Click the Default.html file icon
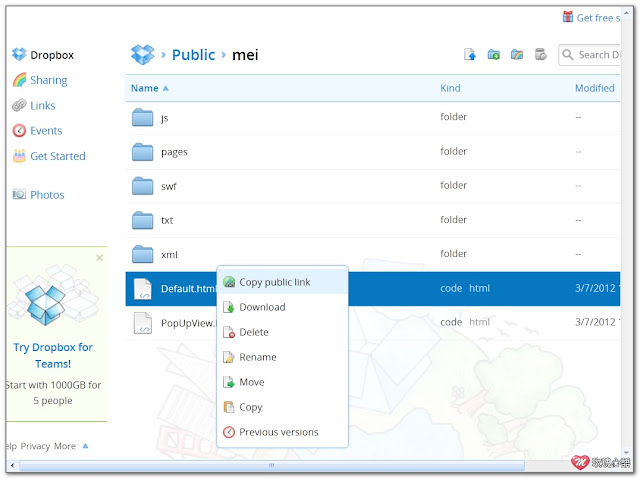The width and height of the screenshot is (640, 479). pyautogui.click(x=143, y=289)
